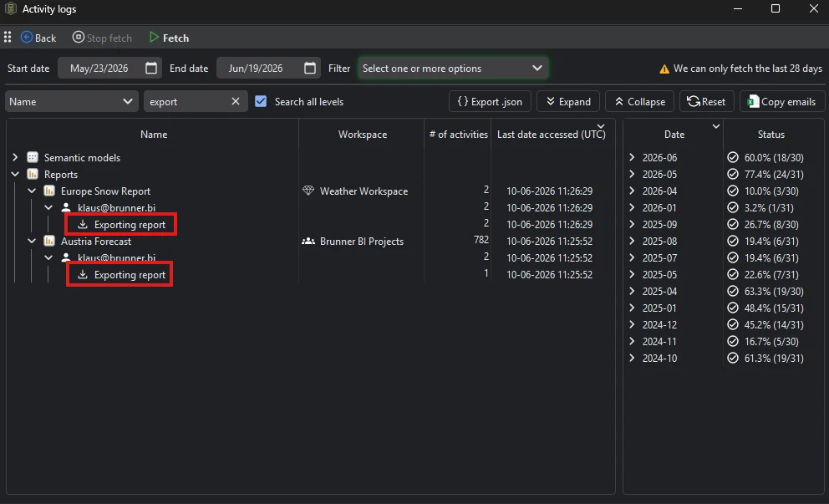The image size is (829, 504).
Task: Expand the 2026-05 date row
Action: pyautogui.click(x=632, y=174)
